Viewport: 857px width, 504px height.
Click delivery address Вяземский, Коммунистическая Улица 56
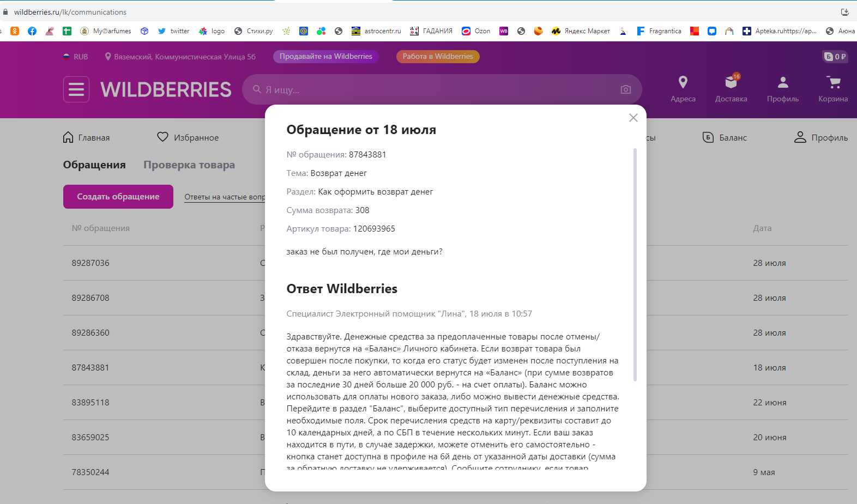click(180, 57)
